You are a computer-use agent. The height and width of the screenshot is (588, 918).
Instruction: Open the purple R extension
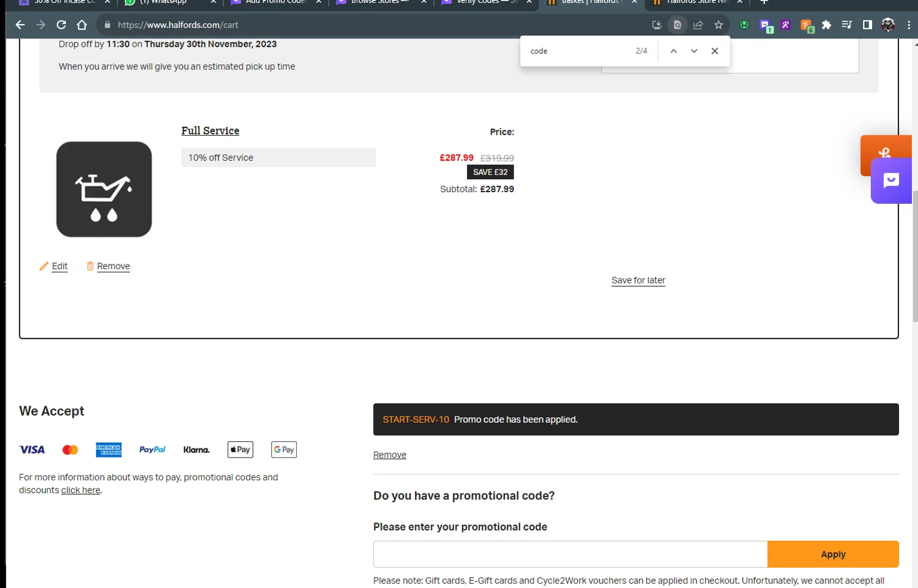coord(786,25)
